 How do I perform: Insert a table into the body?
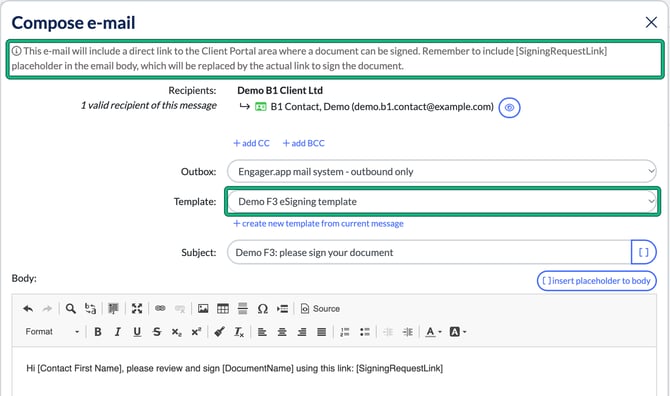[223, 308]
